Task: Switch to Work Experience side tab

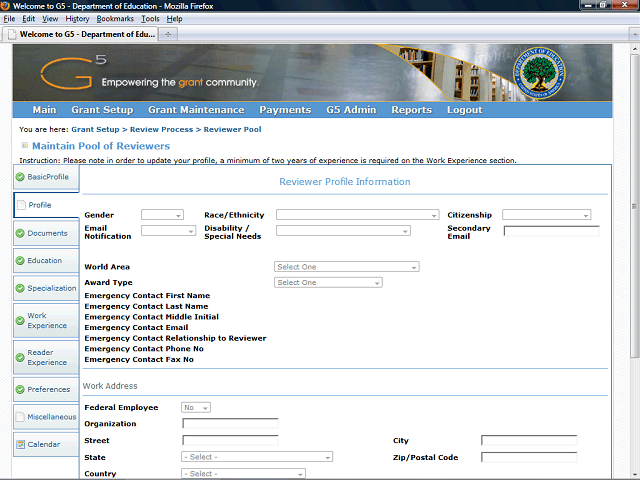Action: 46,320
